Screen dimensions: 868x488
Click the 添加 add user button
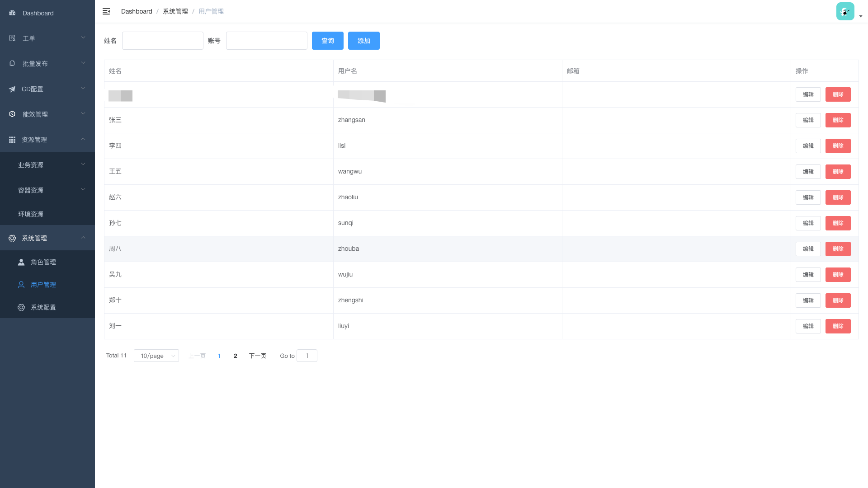(363, 41)
